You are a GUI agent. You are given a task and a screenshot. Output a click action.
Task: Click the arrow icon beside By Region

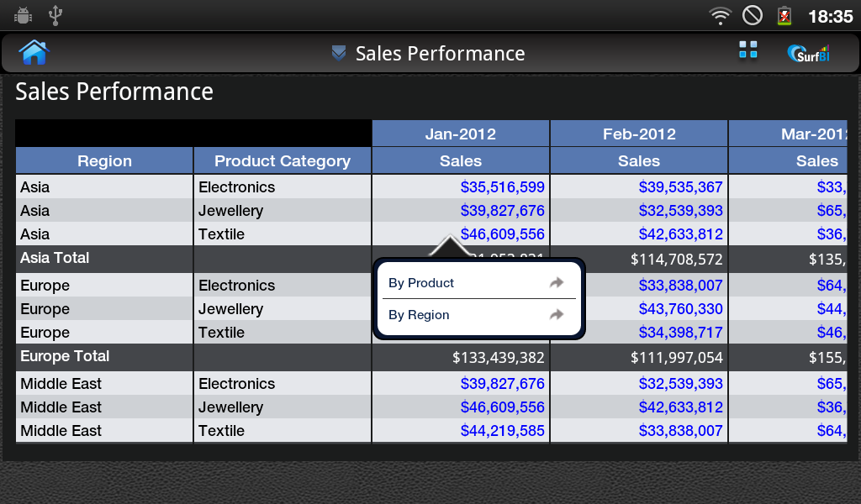pyautogui.click(x=557, y=314)
